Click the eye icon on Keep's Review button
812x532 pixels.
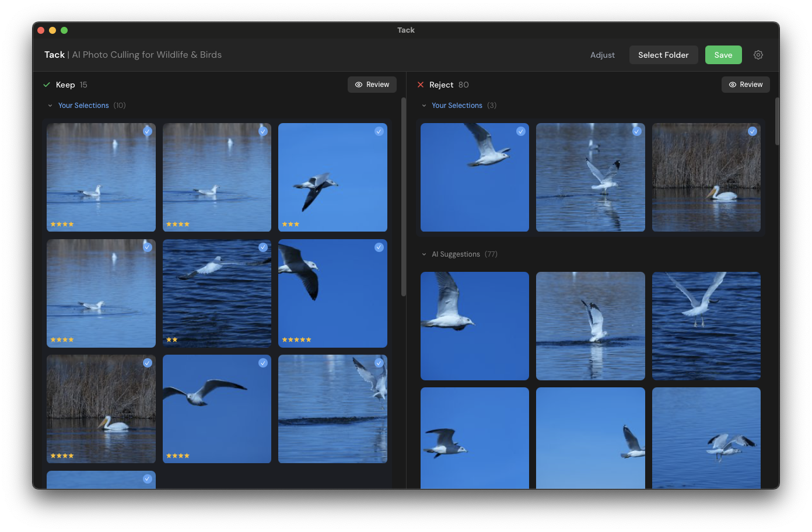pos(358,84)
